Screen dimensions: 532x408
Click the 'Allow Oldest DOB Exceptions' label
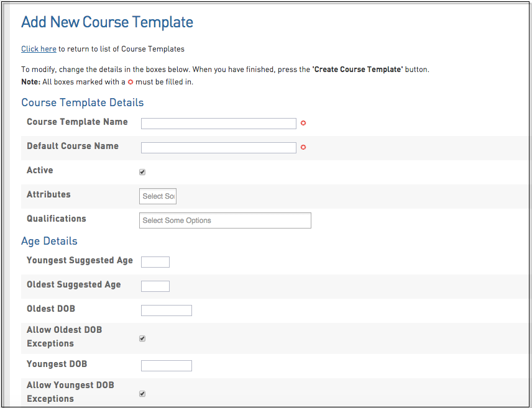65,337
